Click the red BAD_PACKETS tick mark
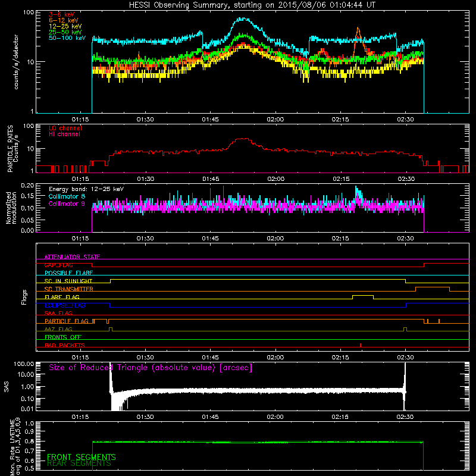The height and width of the screenshot is (476, 476). point(361,345)
